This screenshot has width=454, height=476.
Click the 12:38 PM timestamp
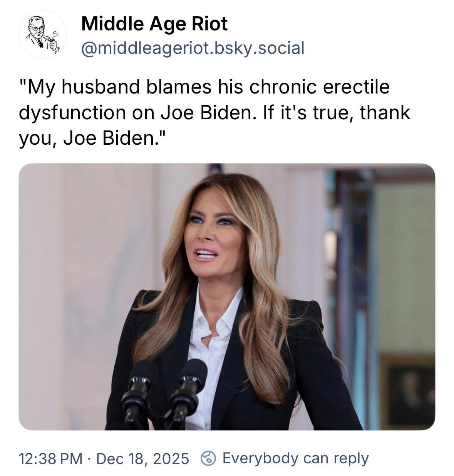(x=50, y=458)
